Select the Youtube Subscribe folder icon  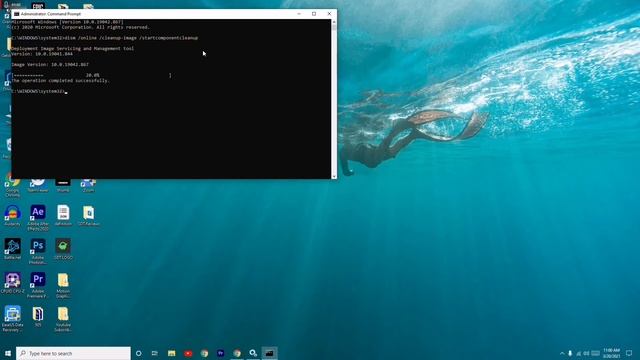pos(63,319)
